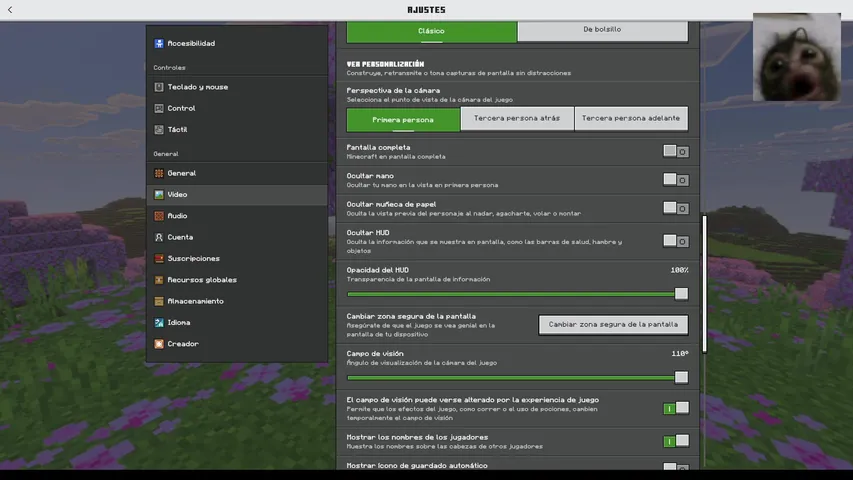853x480 pixels.
Task: Toggle Ocultar muñeca de papel switch
Action: click(x=676, y=208)
